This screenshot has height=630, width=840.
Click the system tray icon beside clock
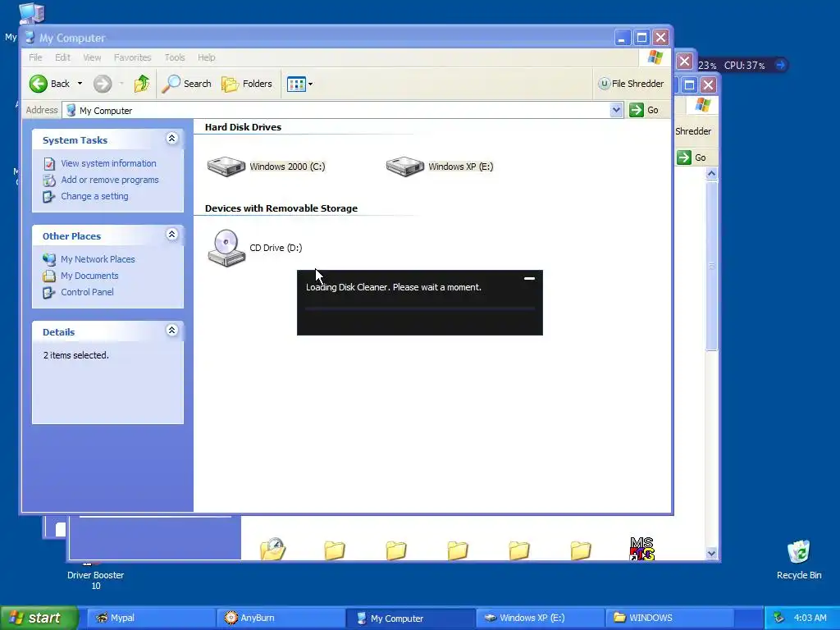coord(778,618)
